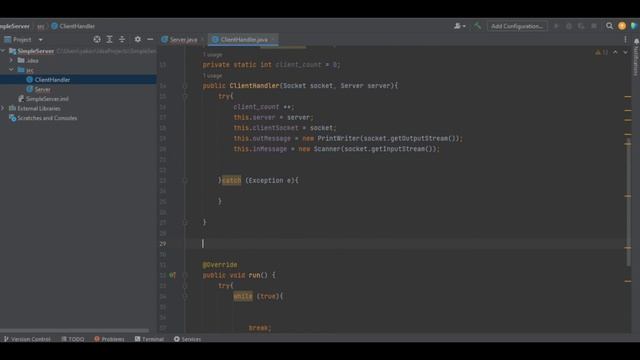Click Scanner in inMessage line

(x=327, y=149)
